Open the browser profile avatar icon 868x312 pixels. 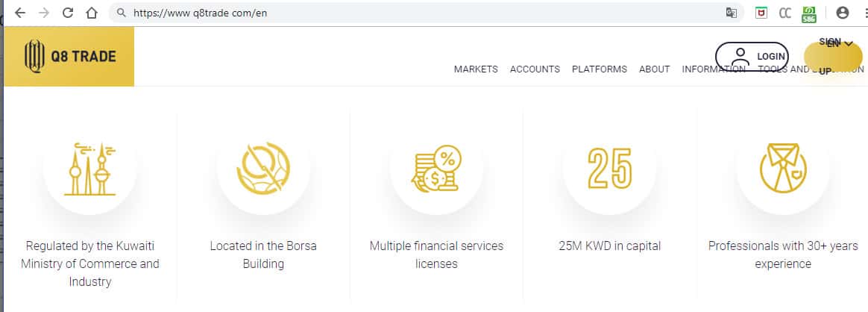843,13
